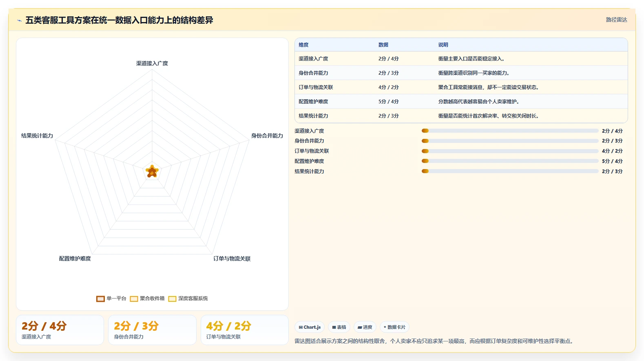The image size is (644, 361).
Task: Toggle the 聚合收件箱 legend swatch
Action: 134,299
